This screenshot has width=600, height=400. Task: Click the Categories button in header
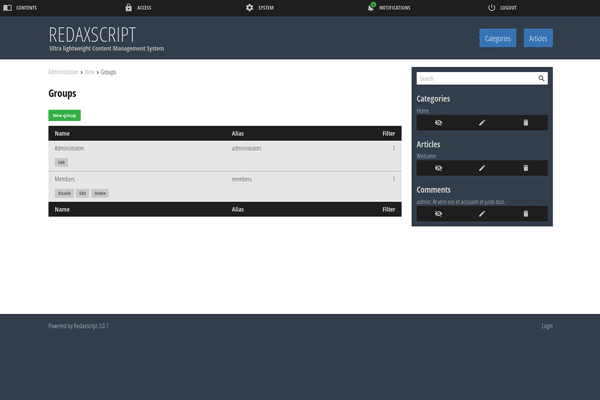[497, 38]
